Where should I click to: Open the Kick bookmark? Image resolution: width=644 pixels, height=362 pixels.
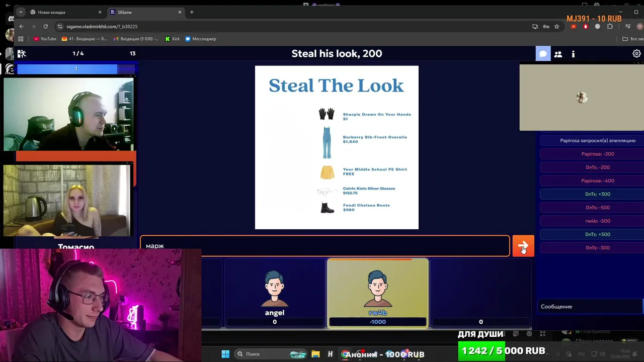tap(173, 39)
